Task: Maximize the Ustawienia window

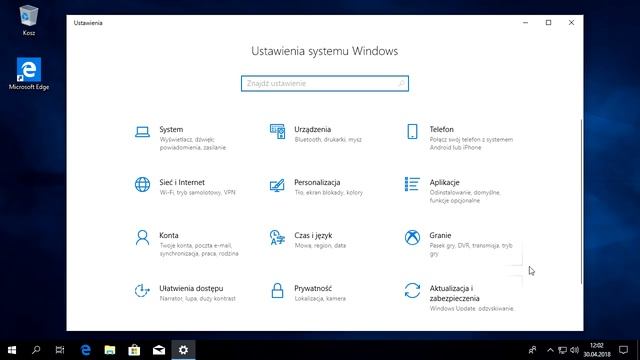Action: pyautogui.click(x=549, y=23)
